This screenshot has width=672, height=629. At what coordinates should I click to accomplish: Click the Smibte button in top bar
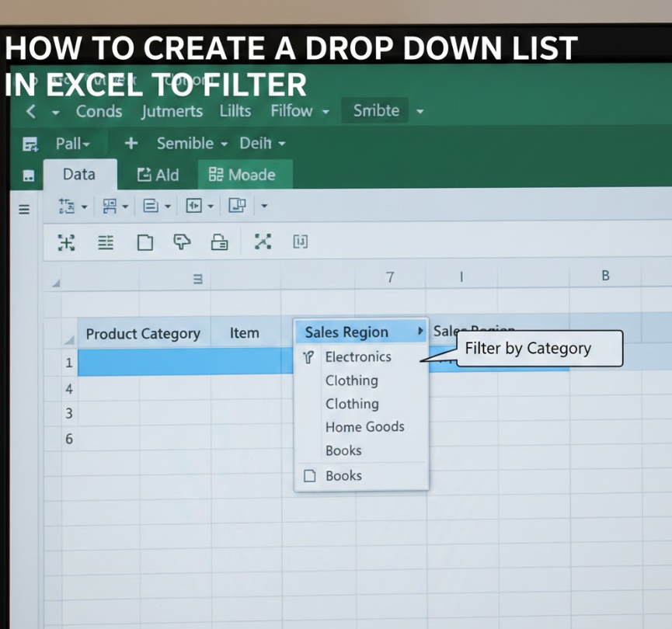pos(376,111)
